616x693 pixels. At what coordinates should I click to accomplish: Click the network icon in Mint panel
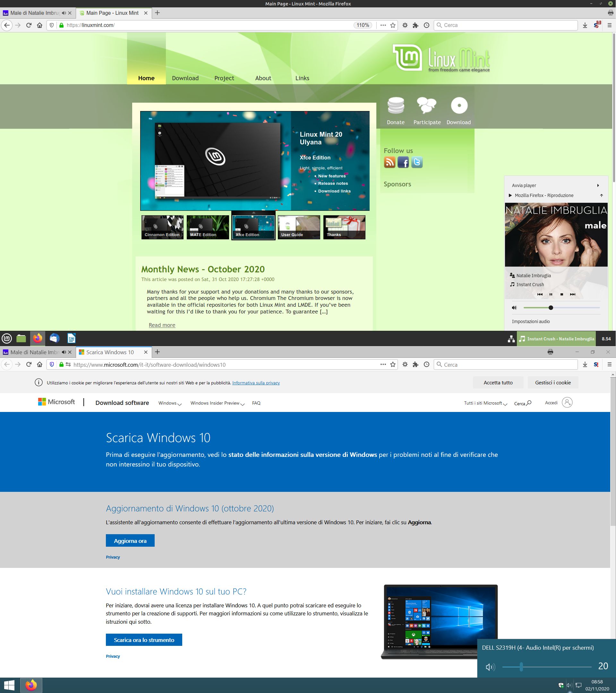coord(511,338)
